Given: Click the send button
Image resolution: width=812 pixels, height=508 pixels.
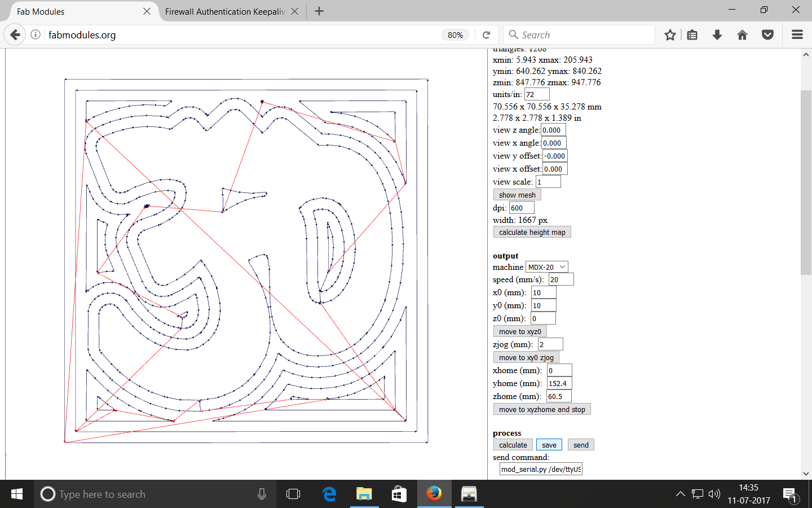Looking at the screenshot, I should (x=581, y=445).
